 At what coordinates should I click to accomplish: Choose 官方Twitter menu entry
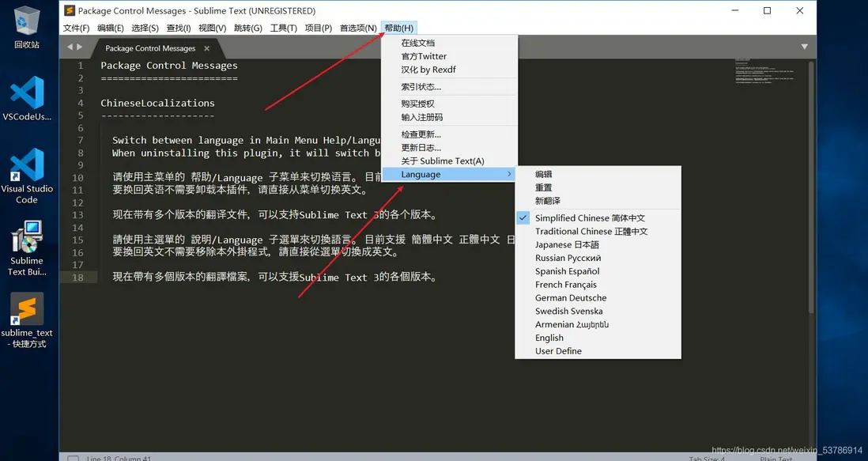[450, 56]
